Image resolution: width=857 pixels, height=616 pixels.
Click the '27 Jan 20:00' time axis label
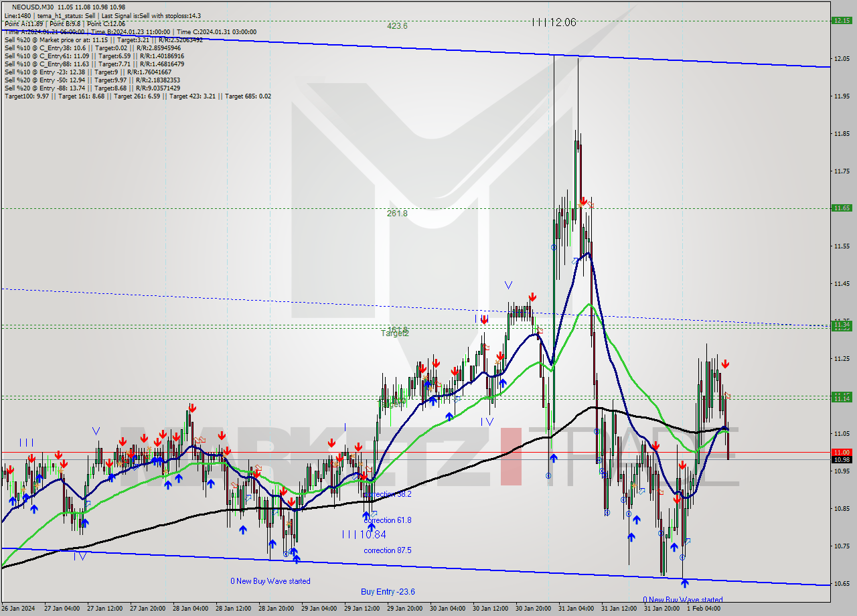[x=148, y=609]
